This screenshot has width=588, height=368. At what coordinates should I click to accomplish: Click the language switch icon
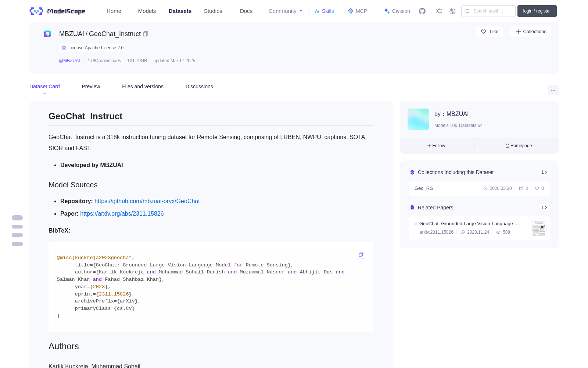coord(452,11)
